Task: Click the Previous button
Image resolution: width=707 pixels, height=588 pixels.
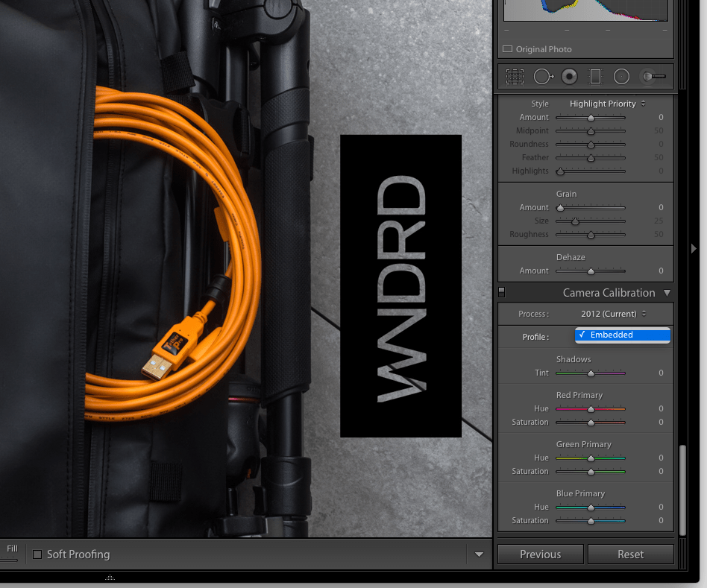Action: [x=540, y=554]
